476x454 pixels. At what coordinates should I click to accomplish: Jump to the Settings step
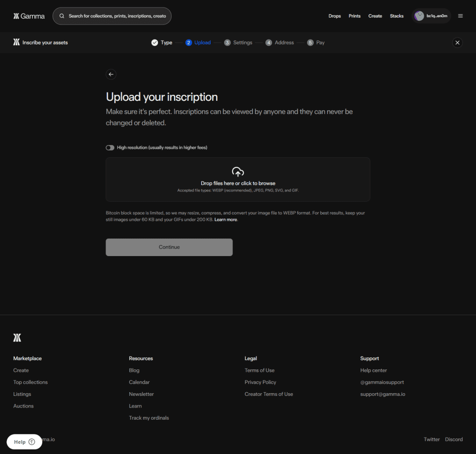point(238,43)
